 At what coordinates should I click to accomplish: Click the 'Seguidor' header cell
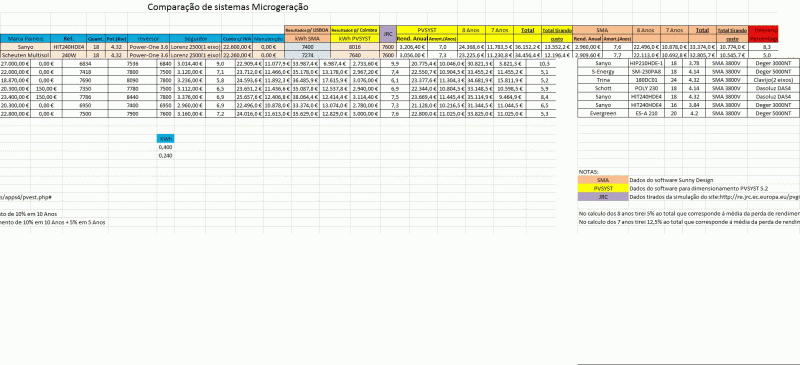pos(195,38)
